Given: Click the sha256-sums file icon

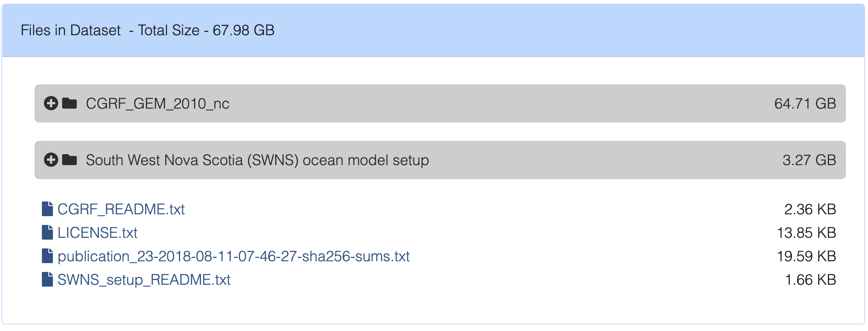Looking at the screenshot, I should (x=47, y=256).
